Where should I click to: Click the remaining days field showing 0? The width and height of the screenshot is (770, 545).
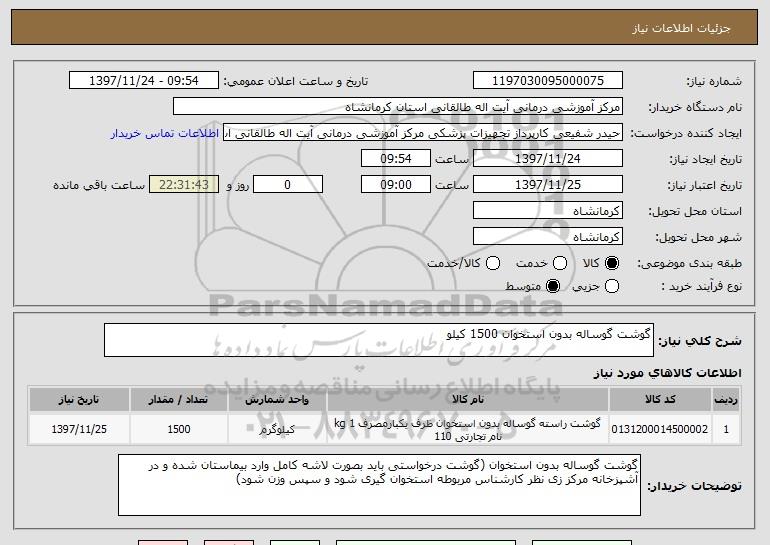(288, 185)
